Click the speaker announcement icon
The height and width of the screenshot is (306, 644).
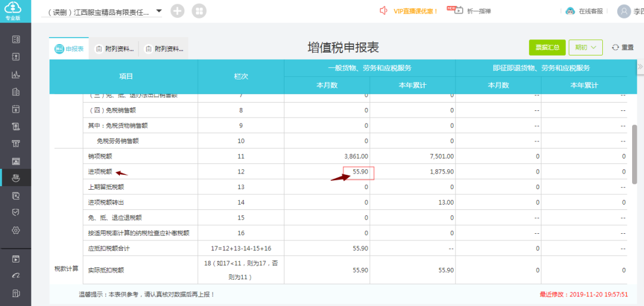[383, 11]
